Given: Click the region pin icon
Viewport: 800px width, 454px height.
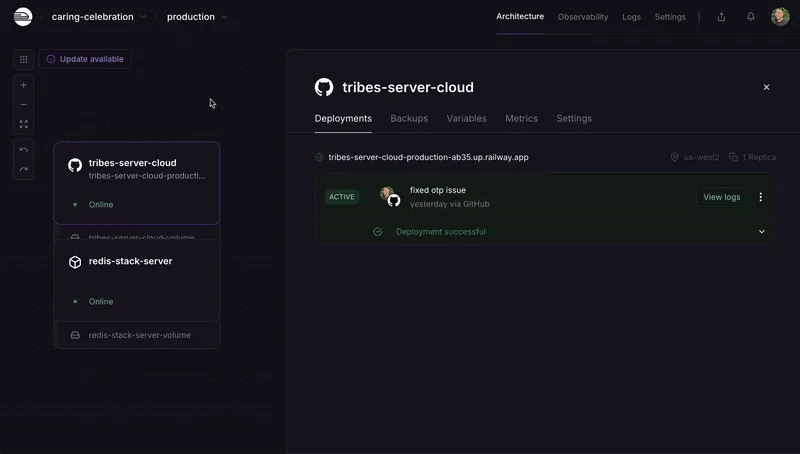Looking at the screenshot, I should pos(674,157).
